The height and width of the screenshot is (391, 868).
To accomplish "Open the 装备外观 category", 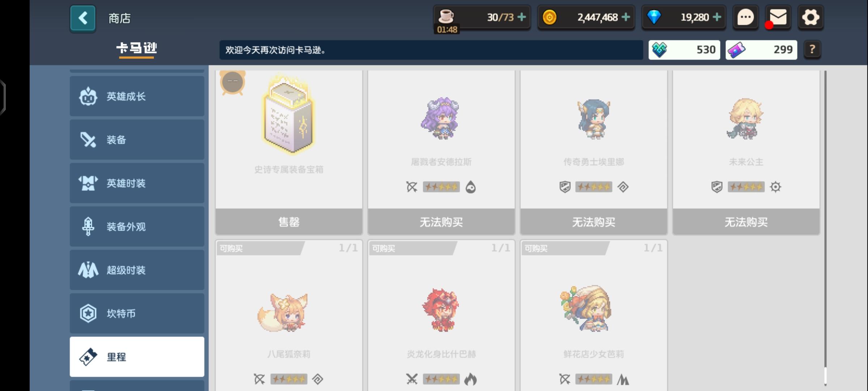I will pyautogui.click(x=137, y=227).
